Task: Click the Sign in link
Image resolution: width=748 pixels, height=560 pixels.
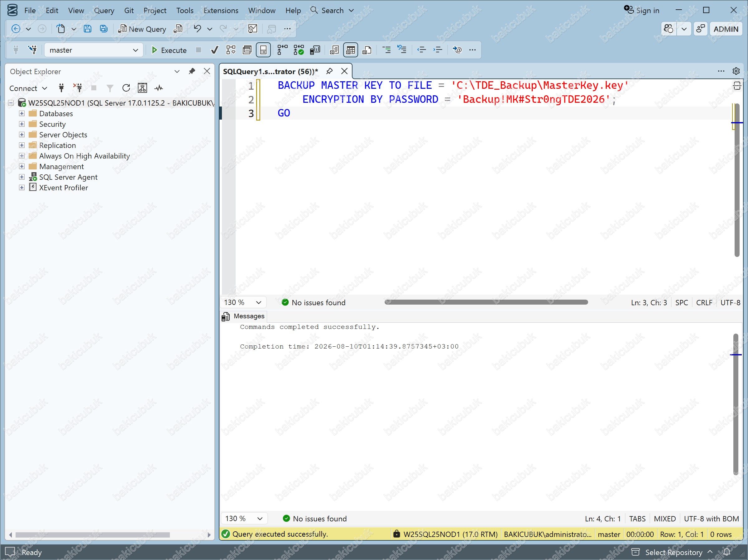Action: (x=642, y=11)
